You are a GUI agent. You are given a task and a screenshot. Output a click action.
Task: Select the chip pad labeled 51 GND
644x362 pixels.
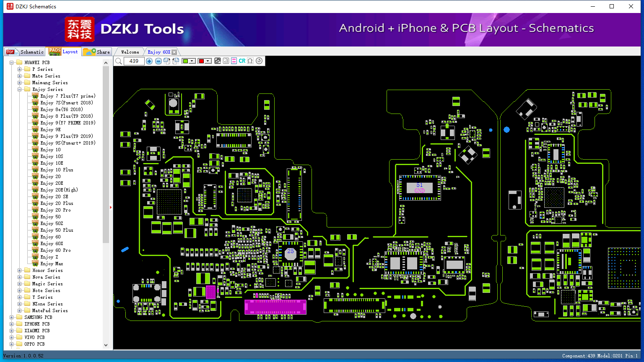[419, 188]
